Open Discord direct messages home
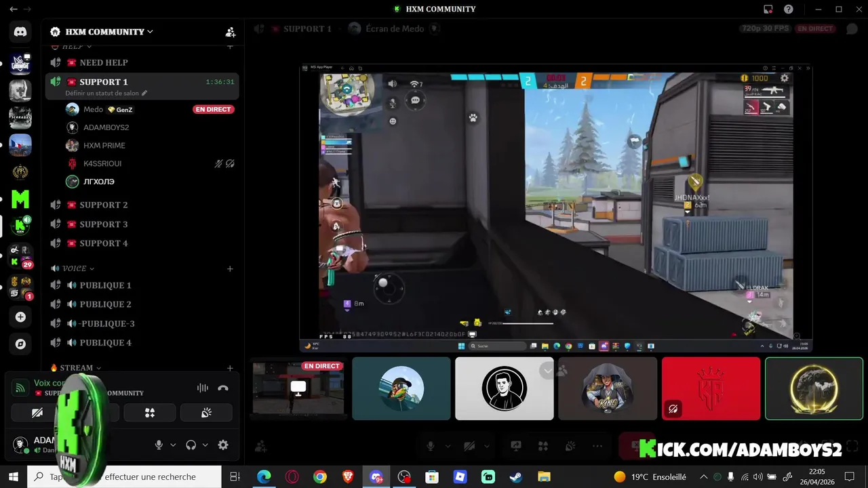 (20, 31)
